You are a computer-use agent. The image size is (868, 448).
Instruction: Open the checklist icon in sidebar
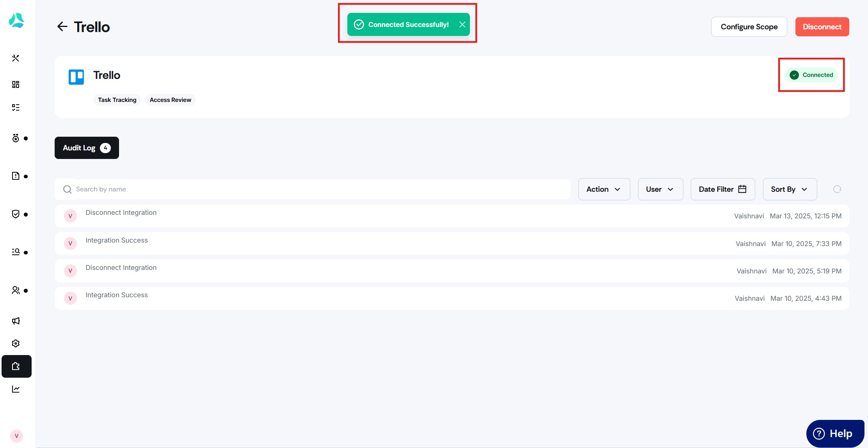point(16,107)
